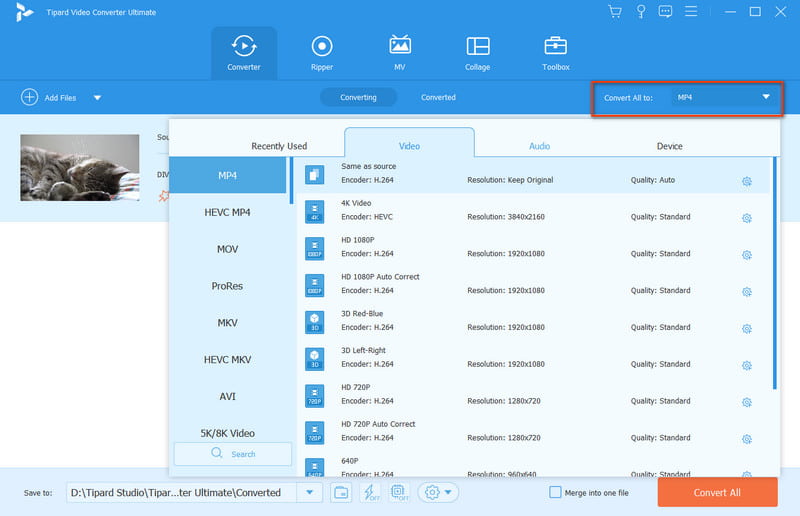Open settings gear for 3D Left-Right preset
Image resolution: width=800 pixels, height=516 pixels.
click(x=747, y=365)
